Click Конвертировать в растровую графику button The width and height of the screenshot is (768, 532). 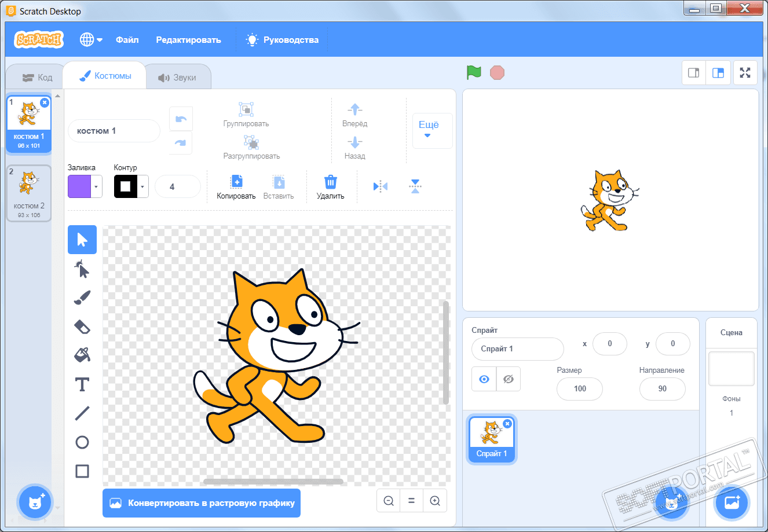(x=202, y=503)
